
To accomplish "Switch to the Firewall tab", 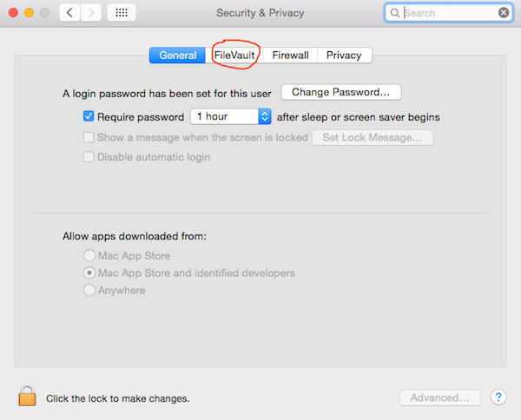I will [290, 56].
